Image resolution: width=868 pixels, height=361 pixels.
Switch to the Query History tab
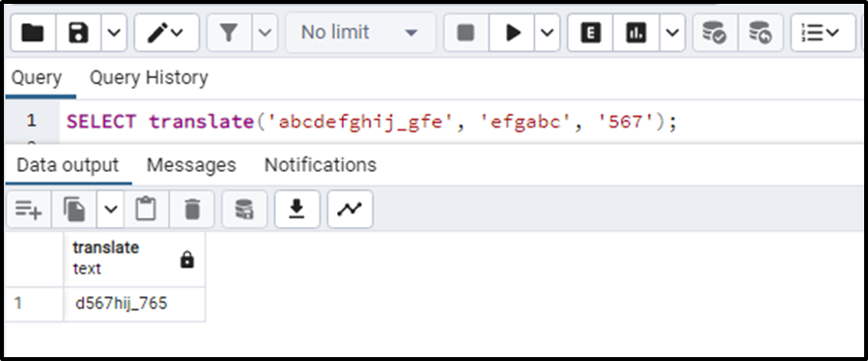(x=149, y=77)
